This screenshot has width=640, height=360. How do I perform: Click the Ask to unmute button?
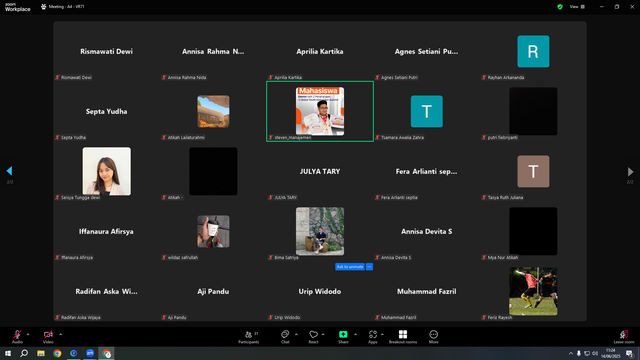[x=350, y=267]
